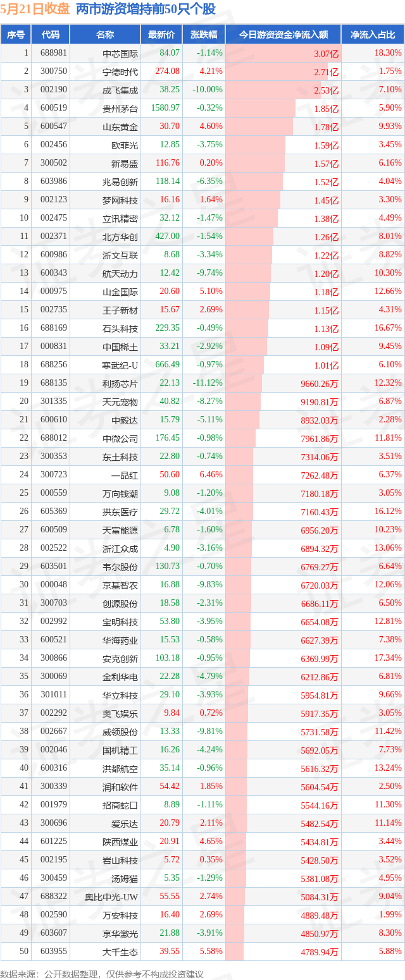Click the stock name 成飞集成
Image resolution: width=405 pixels, height=980 pixels.
(120, 90)
